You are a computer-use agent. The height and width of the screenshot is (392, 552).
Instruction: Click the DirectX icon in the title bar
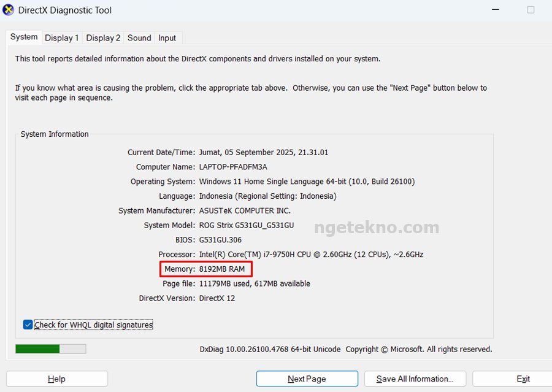coord(9,10)
